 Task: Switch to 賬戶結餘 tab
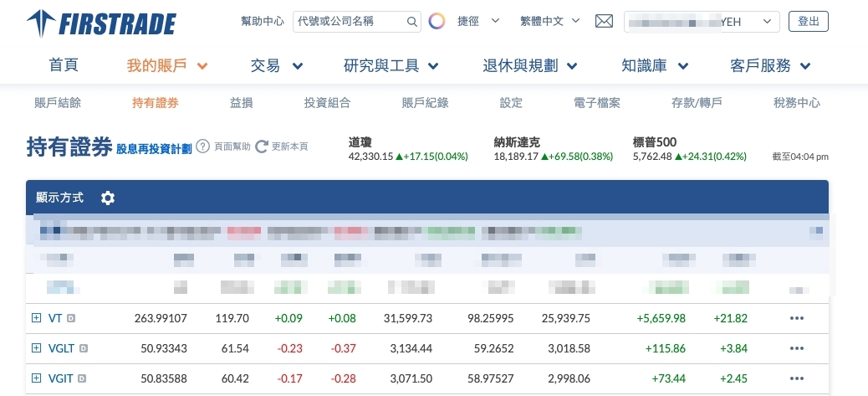[x=58, y=103]
